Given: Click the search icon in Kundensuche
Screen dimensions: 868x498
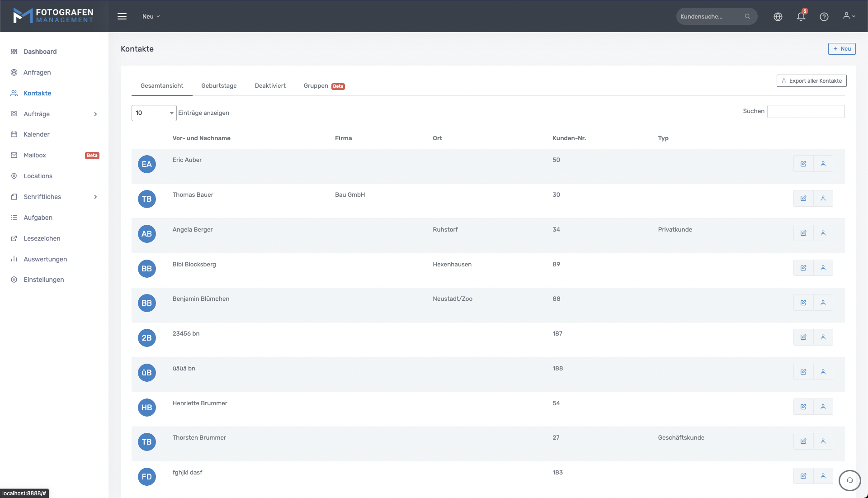Looking at the screenshot, I should point(747,16).
